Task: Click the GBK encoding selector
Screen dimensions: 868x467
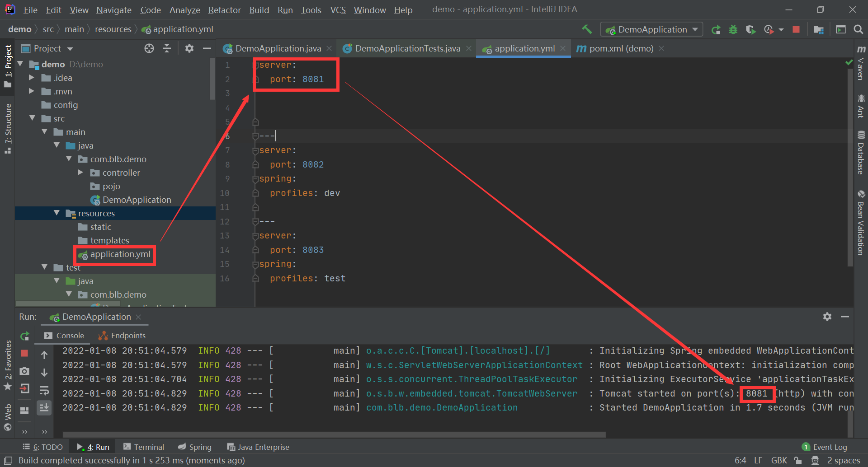Action: point(779,461)
